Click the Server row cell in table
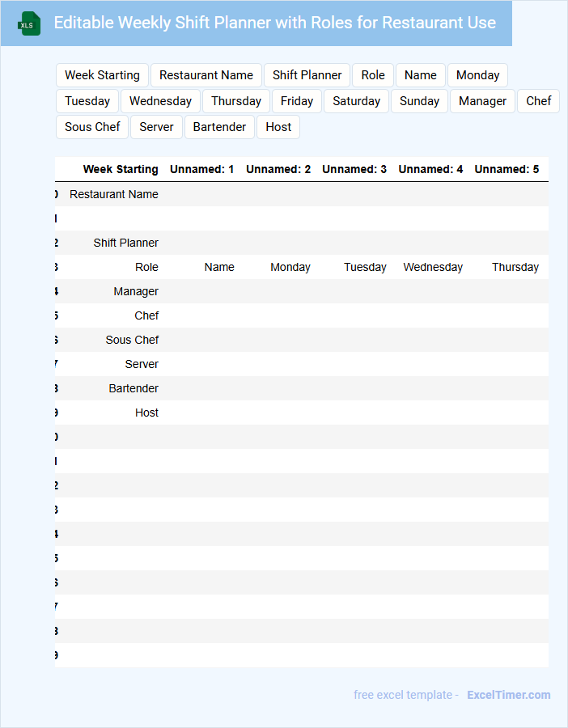The width and height of the screenshot is (568, 728). (x=142, y=364)
